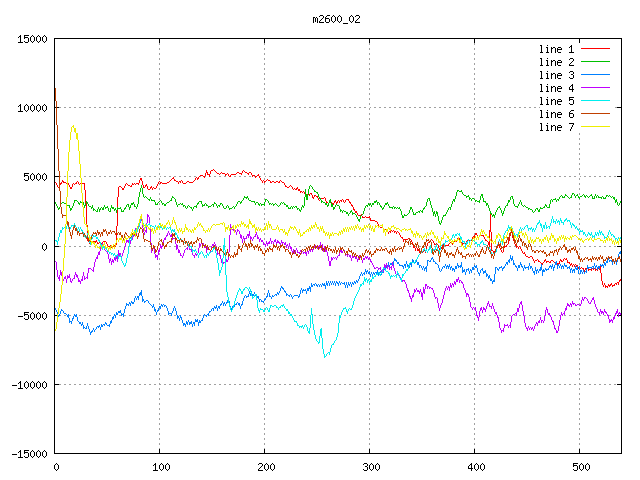The height and width of the screenshot is (480, 640).
Task: Select the "line 7" legend label
Action: click(x=556, y=127)
